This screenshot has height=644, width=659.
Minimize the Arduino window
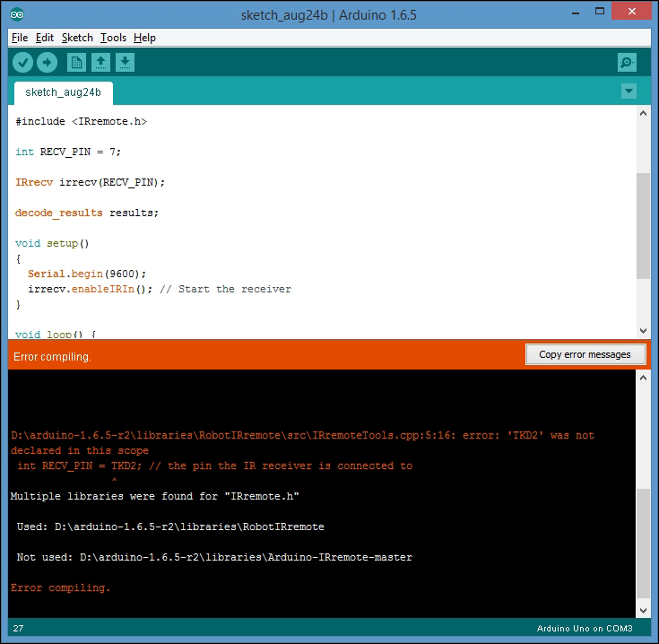coord(576,13)
